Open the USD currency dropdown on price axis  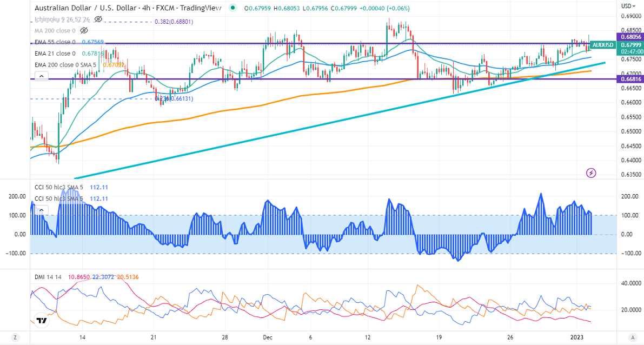coord(628,6)
